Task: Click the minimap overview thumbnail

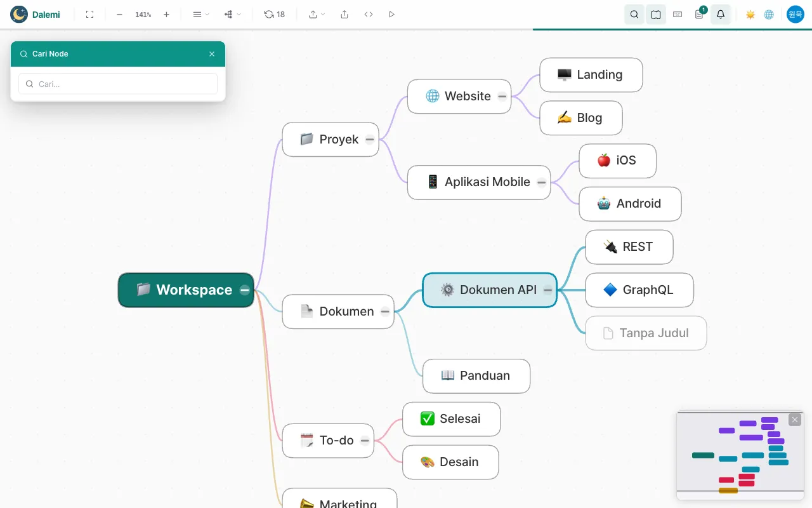Action: pos(740,455)
